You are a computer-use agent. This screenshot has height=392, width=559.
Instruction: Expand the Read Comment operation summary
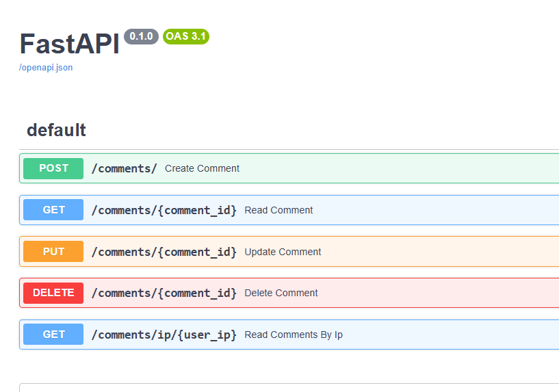(278, 210)
